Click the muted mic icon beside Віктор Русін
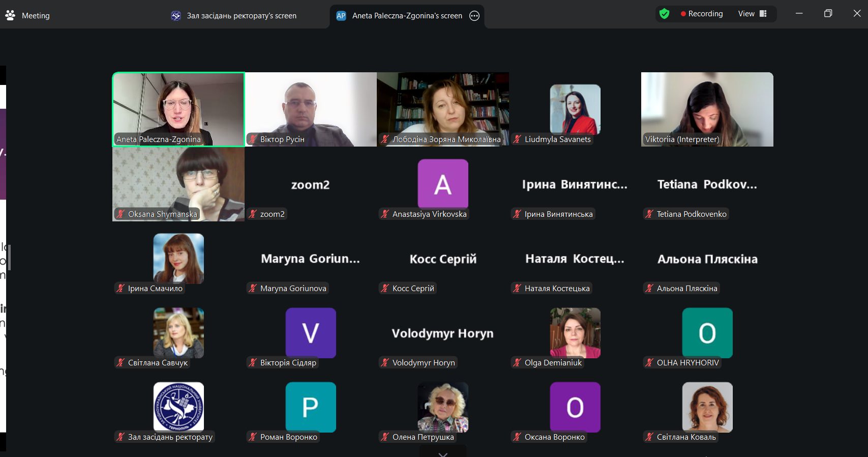The height and width of the screenshot is (457, 868). tap(253, 139)
